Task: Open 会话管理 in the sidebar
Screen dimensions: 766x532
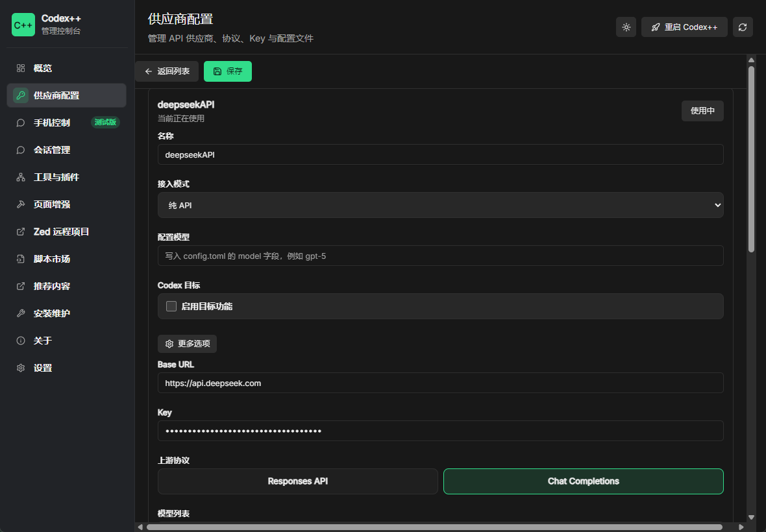Action: [66, 151]
